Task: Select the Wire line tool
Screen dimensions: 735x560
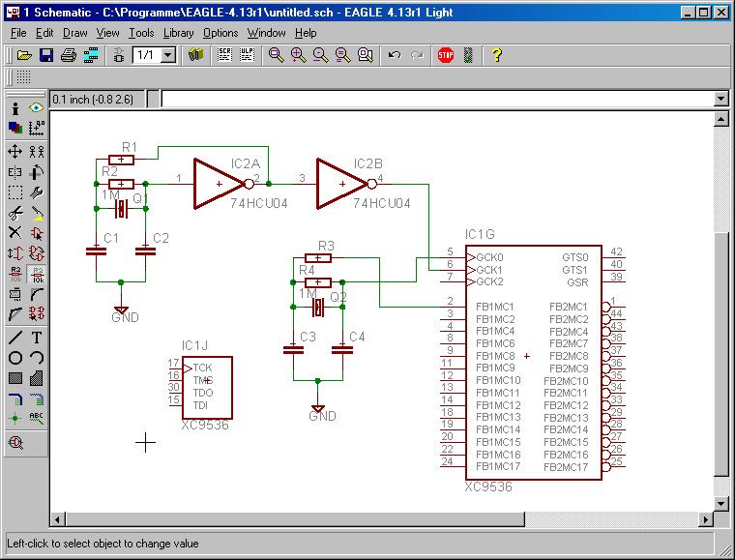Action: pos(15,338)
